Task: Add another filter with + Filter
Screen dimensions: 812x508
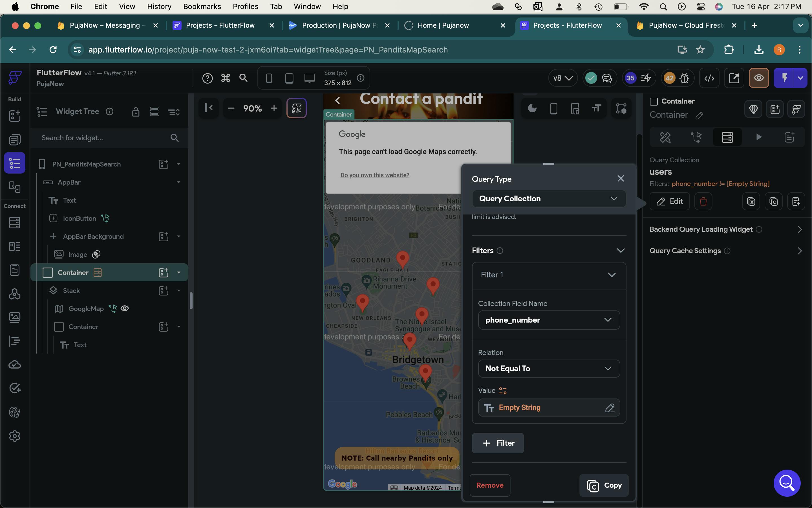Action: pyautogui.click(x=498, y=443)
